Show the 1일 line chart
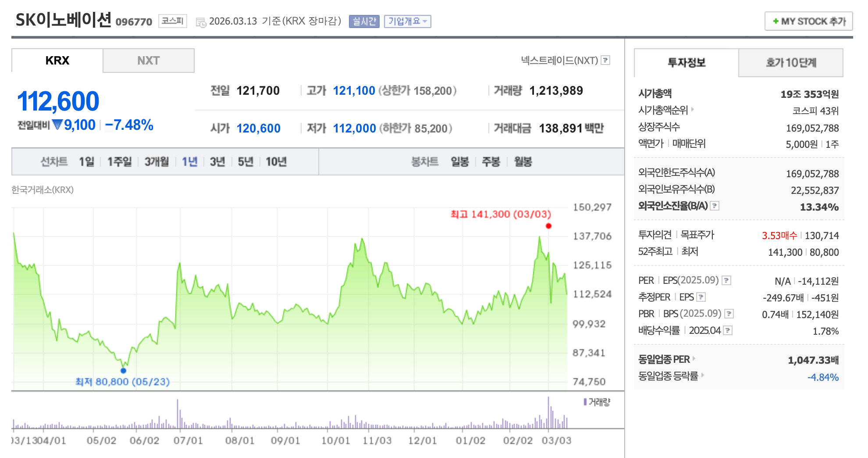Screen dimensions: 868x458 pyautogui.click(x=87, y=162)
